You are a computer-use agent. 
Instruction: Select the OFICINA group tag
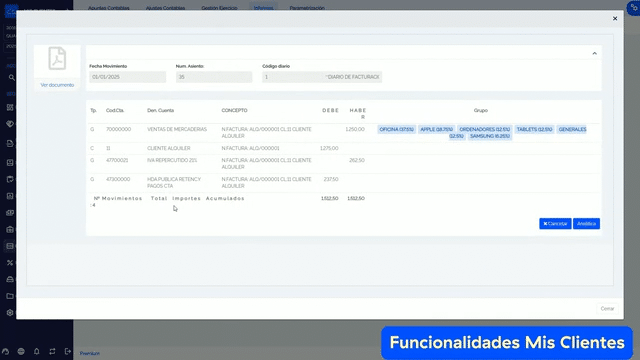point(396,129)
